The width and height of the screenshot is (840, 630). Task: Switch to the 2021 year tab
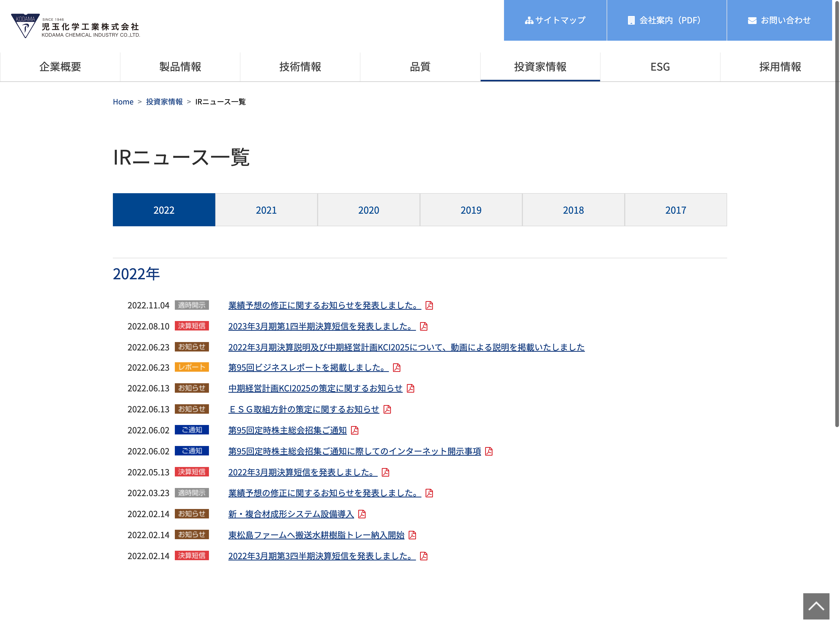click(266, 210)
